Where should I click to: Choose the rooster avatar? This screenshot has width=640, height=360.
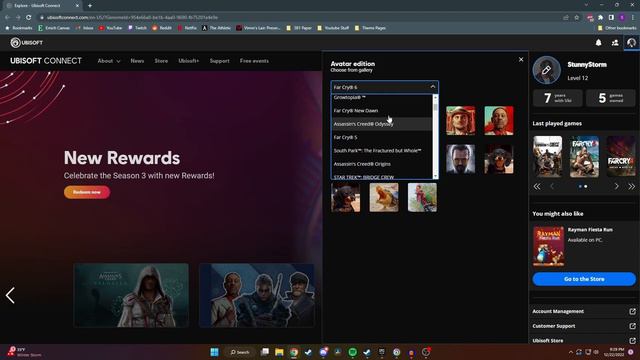pos(422,197)
